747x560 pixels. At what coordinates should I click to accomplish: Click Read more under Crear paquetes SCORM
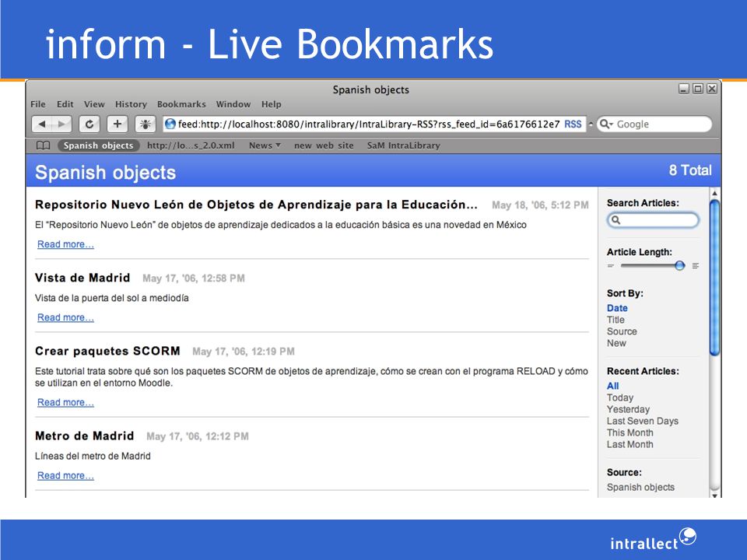(65, 402)
